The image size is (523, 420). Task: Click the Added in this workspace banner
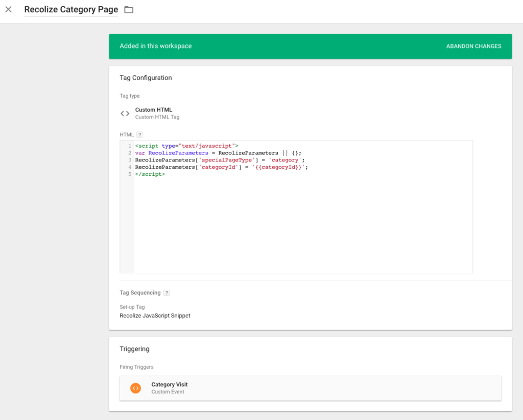[x=155, y=46]
